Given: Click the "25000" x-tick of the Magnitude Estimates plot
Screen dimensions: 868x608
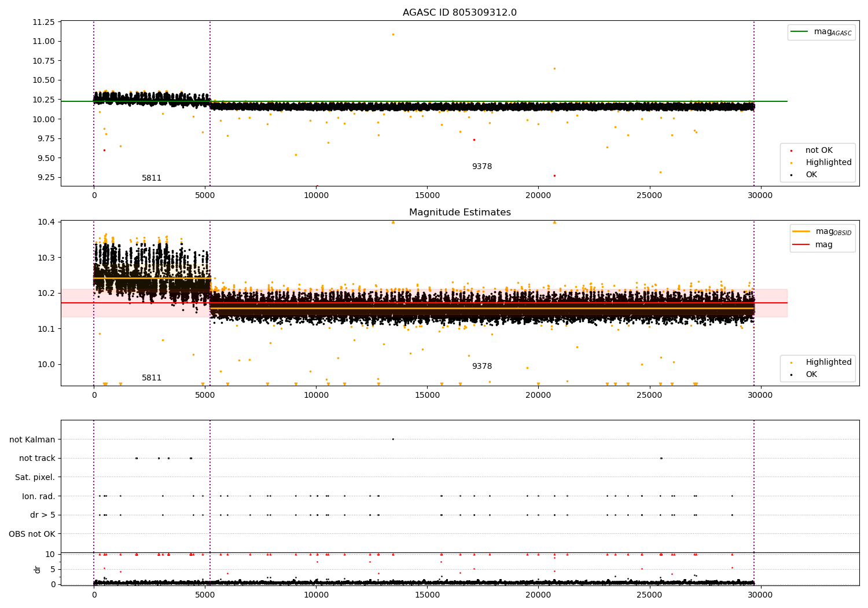Looking at the screenshot, I should point(649,395).
